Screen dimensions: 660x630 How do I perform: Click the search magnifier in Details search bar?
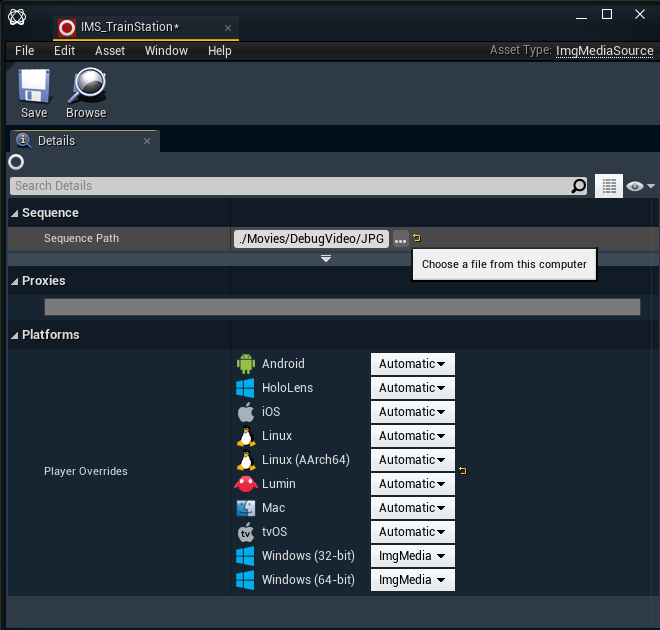[579, 186]
